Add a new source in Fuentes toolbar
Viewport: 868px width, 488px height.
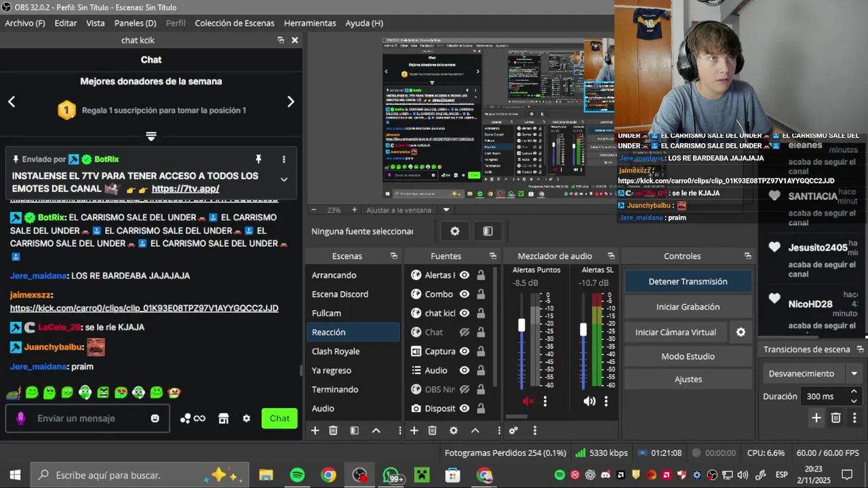414,430
